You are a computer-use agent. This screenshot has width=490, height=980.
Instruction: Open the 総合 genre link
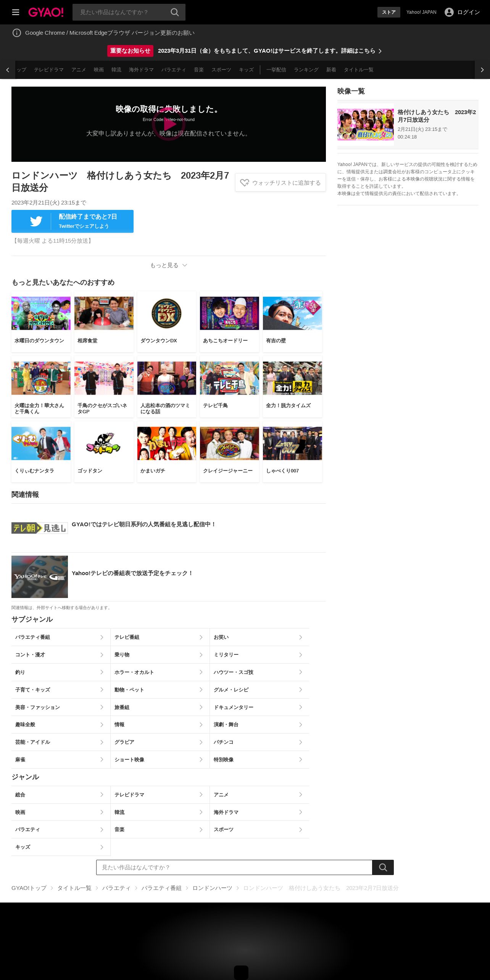point(61,795)
